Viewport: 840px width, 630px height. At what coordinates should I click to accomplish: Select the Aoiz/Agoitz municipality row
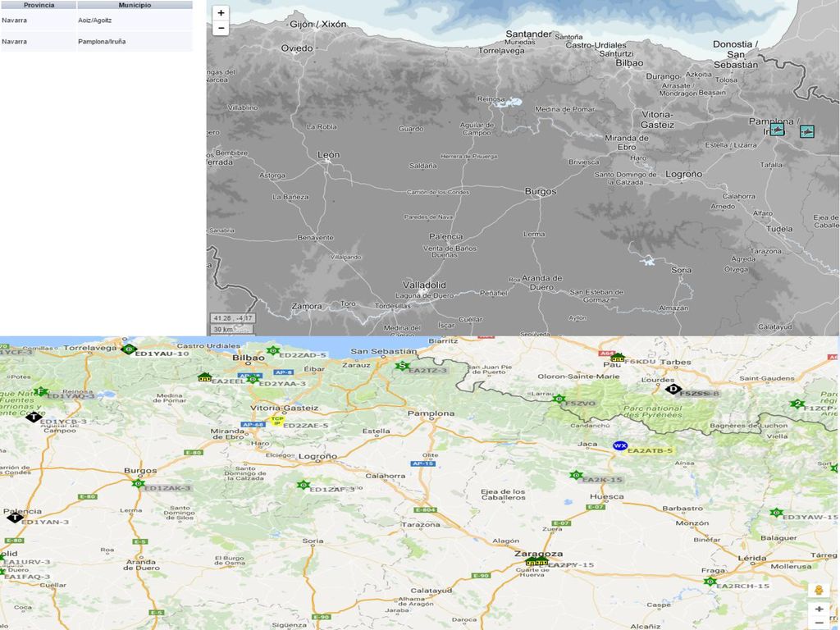pos(97,21)
